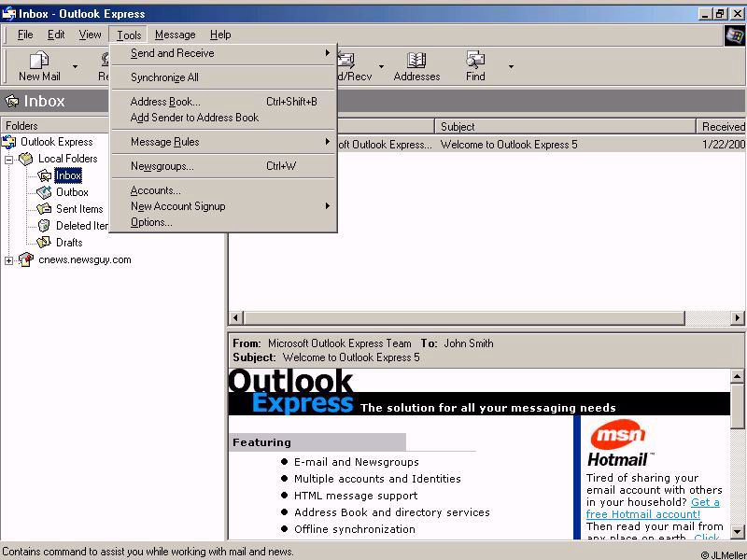
Task: Open the Find button dropdown arrow
Action: 511,66
